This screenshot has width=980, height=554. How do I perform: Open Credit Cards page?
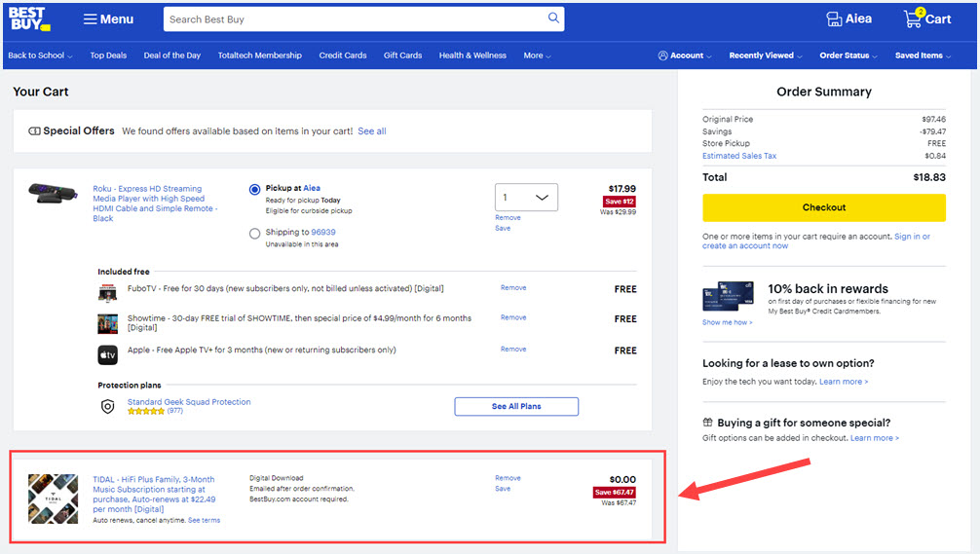343,55
